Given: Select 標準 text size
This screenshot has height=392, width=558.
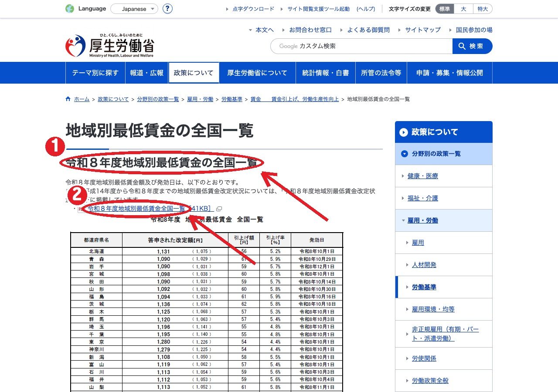Looking at the screenshot, I should pyautogui.click(x=445, y=9).
